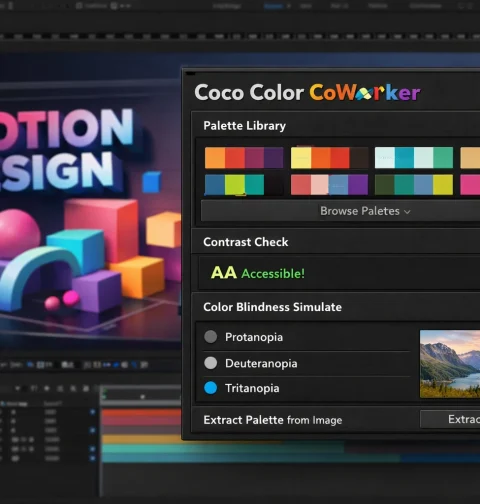Click the AA Accessible! contrast result
Viewport: 480px width, 504px height.
tap(258, 273)
